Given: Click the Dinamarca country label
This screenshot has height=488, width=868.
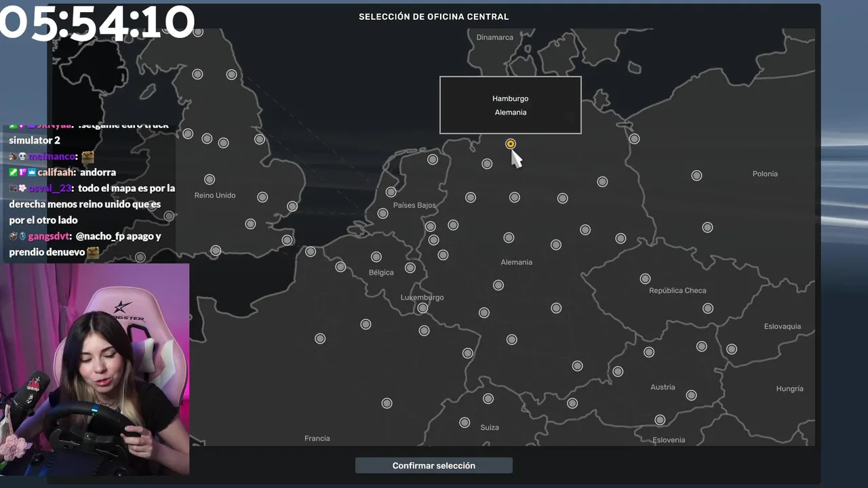Looking at the screenshot, I should [495, 37].
